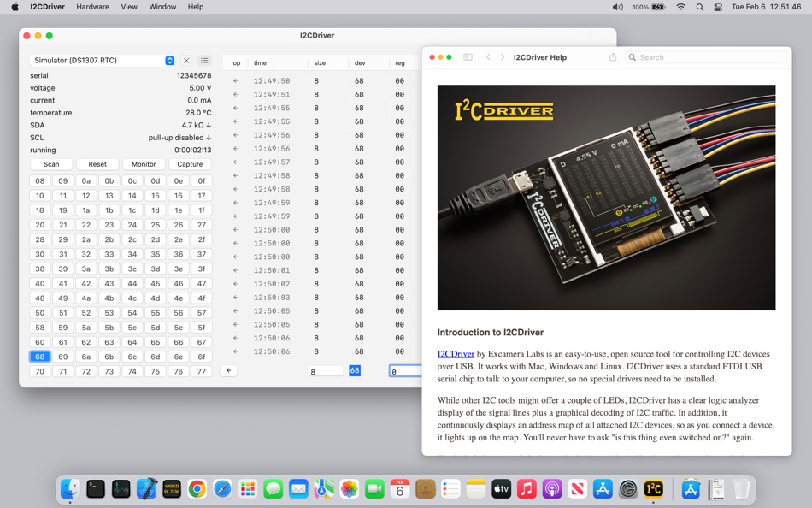This screenshot has width=812, height=508.
Task: Open Xcode from the dock
Action: (146, 489)
